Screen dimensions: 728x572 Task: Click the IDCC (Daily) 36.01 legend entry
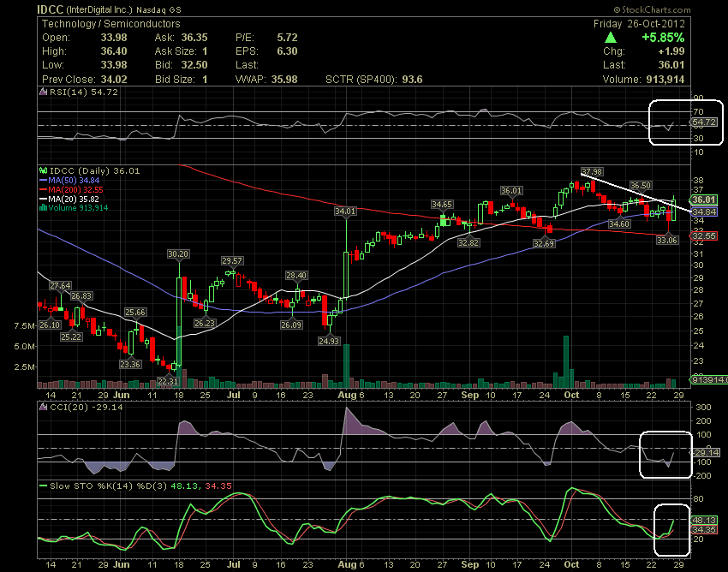tap(94, 171)
